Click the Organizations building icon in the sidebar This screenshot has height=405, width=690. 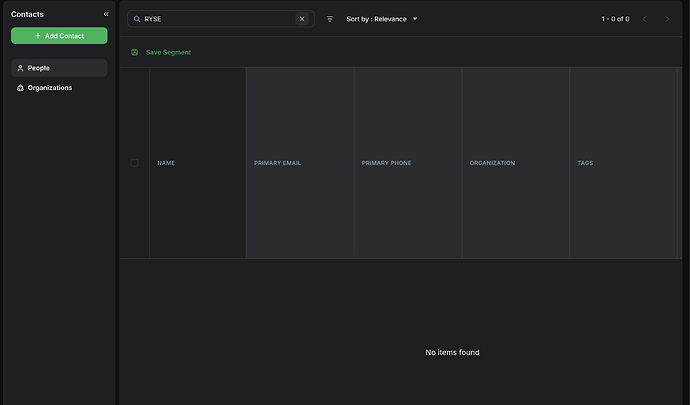tap(20, 88)
